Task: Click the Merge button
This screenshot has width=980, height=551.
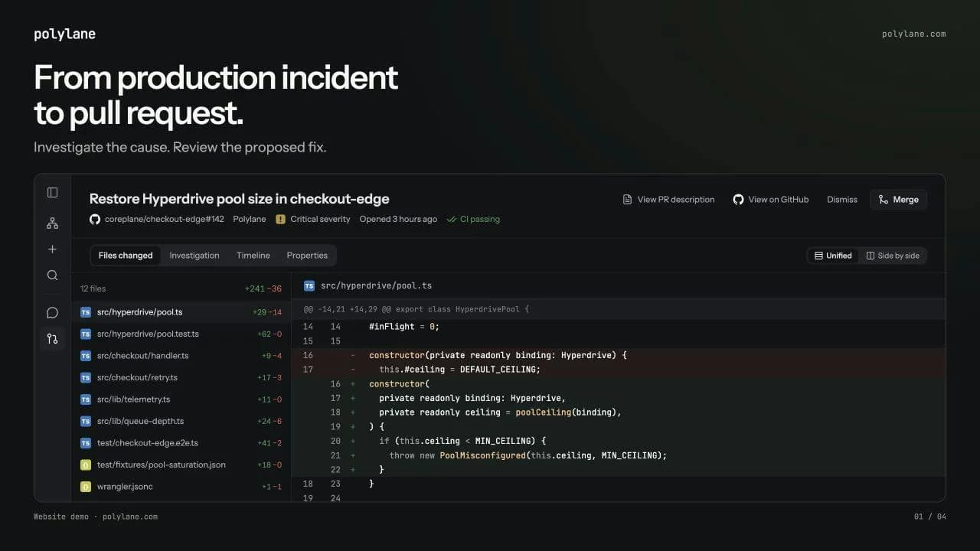Action: pyautogui.click(x=898, y=200)
